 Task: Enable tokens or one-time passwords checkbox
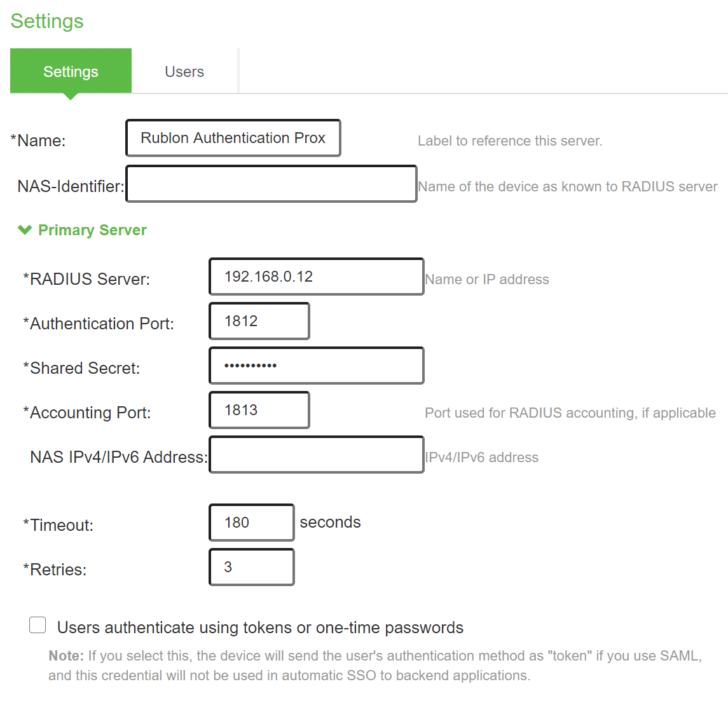click(x=38, y=625)
